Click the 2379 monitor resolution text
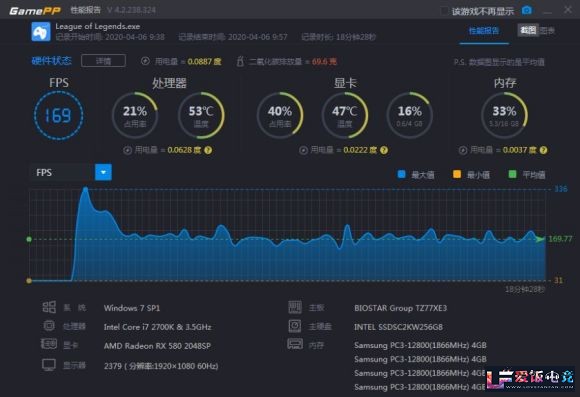Screen dimensions: 580x397 click(161, 366)
